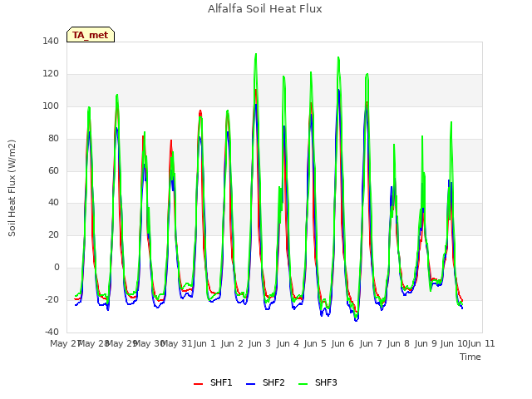Click the Jun 6 x-axis label

tap(342, 343)
